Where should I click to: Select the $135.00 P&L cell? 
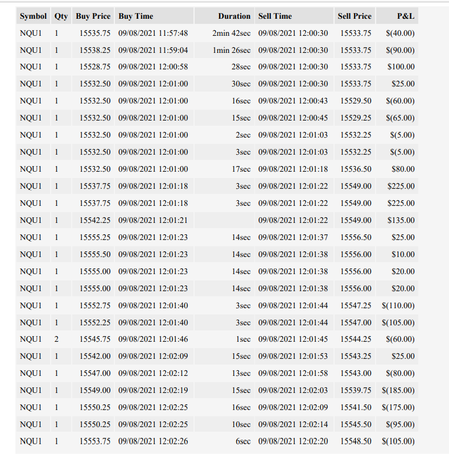pos(397,220)
